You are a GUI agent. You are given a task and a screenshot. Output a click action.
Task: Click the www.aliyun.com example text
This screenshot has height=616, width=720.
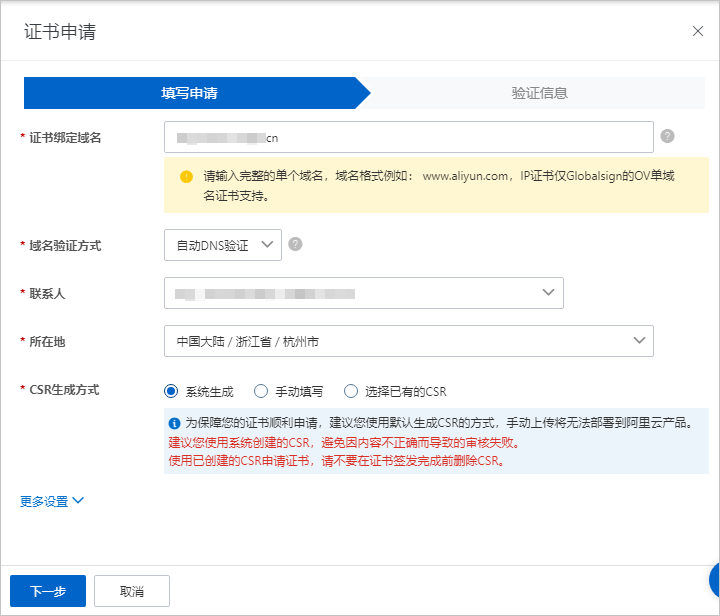pos(465,176)
